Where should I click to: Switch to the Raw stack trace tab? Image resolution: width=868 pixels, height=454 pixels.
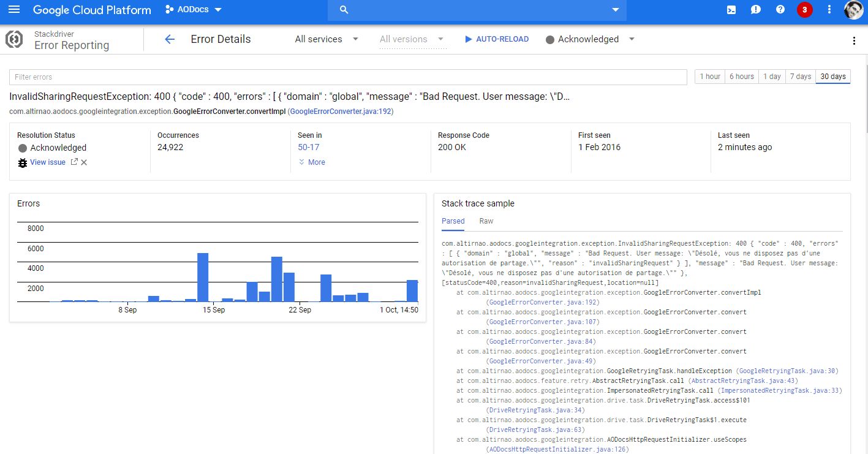[486, 221]
